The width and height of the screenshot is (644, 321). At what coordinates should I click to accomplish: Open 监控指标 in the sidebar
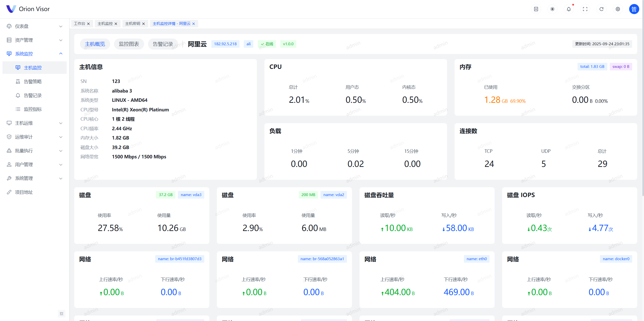tap(33, 109)
